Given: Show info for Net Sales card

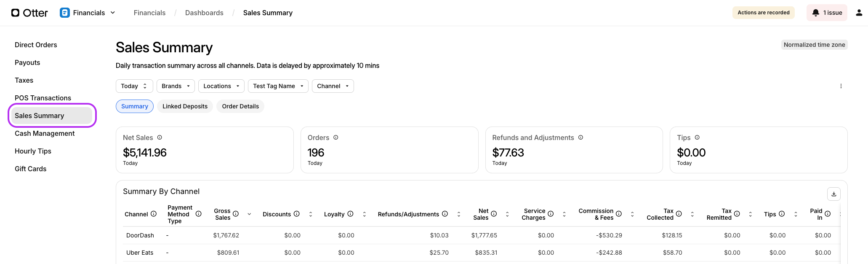Looking at the screenshot, I should (x=160, y=137).
